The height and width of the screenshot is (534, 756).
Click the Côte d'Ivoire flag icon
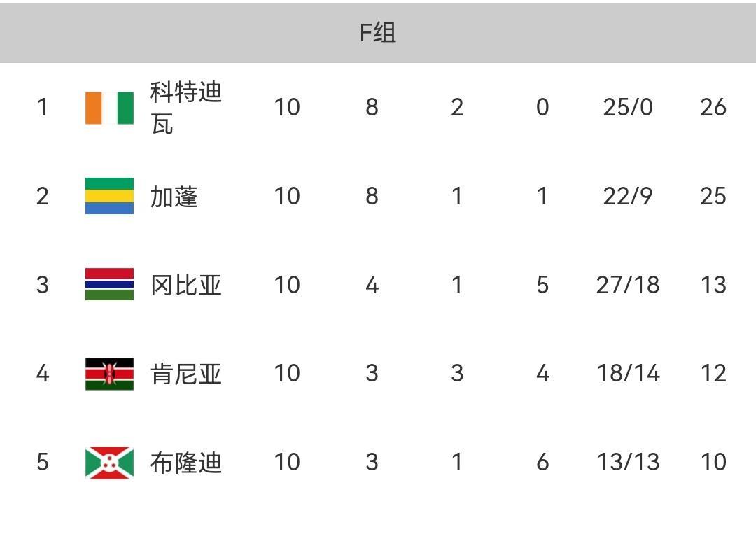pyautogui.click(x=109, y=108)
